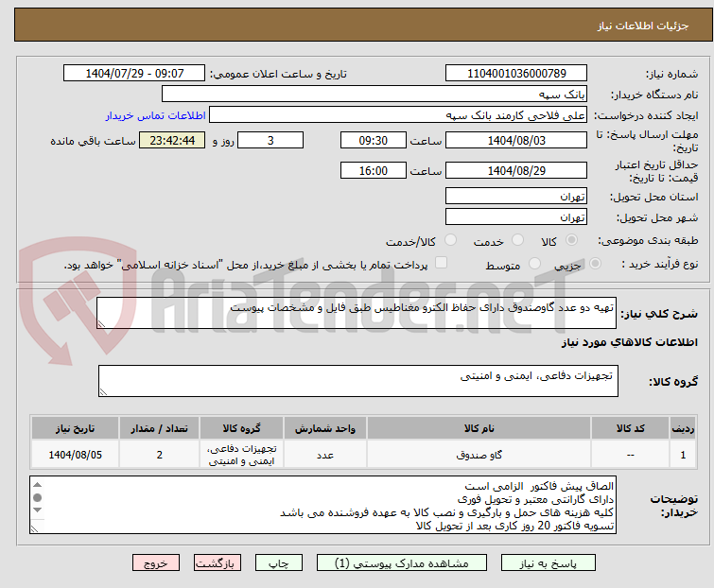Click the تاریخ نیاز column header

pos(75,428)
